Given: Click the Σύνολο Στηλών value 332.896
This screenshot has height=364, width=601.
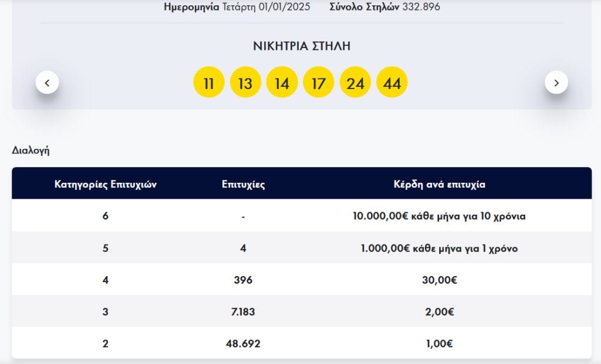Looking at the screenshot, I should [421, 7].
